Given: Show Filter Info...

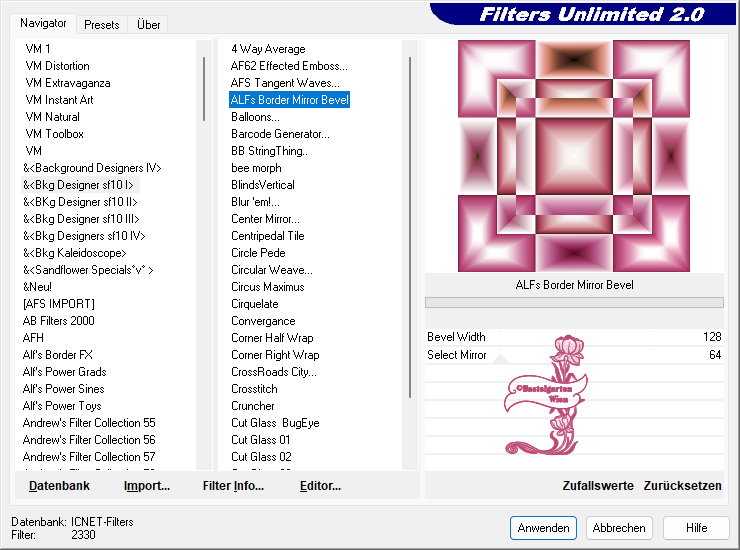Looking at the screenshot, I should click(x=233, y=486).
